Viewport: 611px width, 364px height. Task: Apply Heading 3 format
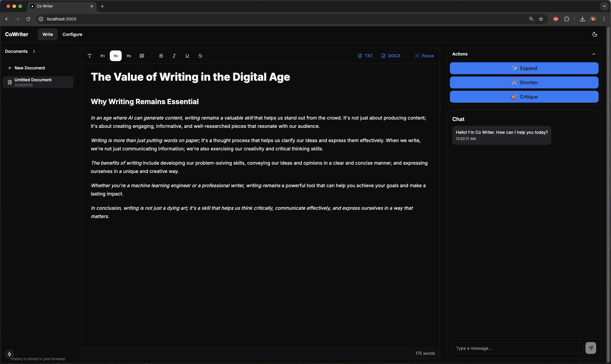tap(129, 56)
